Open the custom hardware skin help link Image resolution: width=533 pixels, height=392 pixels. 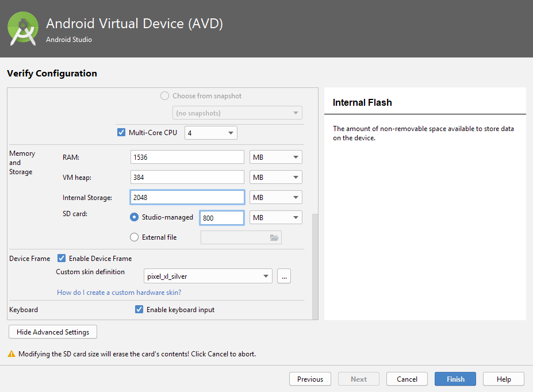click(x=119, y=293)
